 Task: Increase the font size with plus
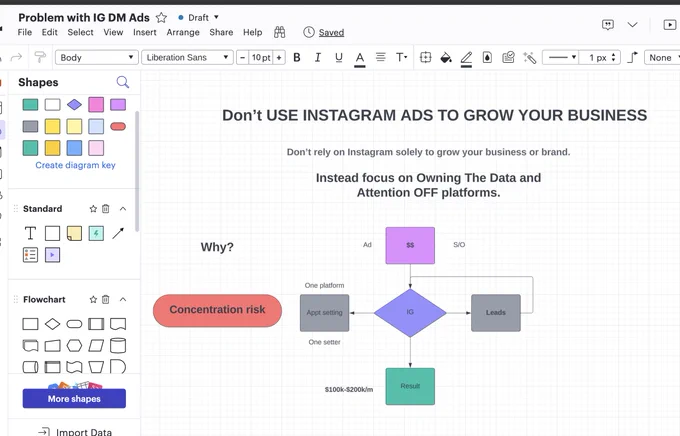(x=279, y=57)
